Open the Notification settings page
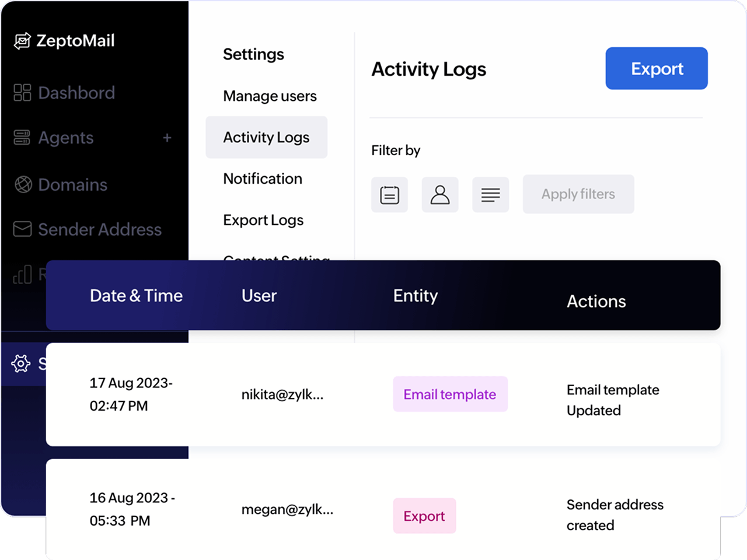 [263, 178]
